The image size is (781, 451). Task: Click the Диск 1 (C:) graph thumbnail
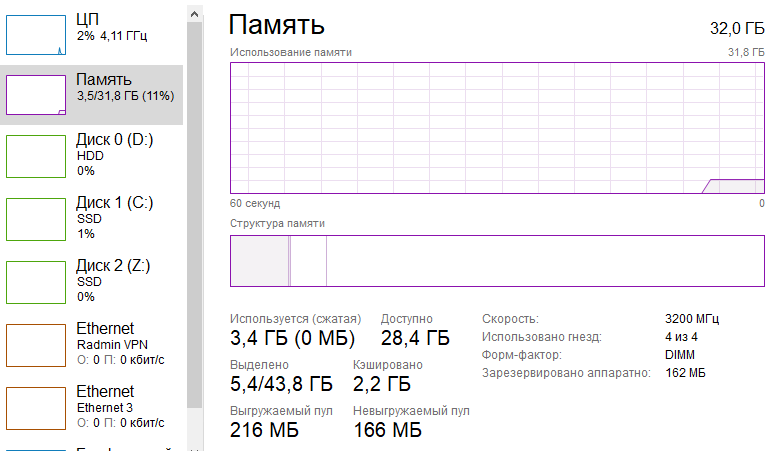click(x=35, y=219)
